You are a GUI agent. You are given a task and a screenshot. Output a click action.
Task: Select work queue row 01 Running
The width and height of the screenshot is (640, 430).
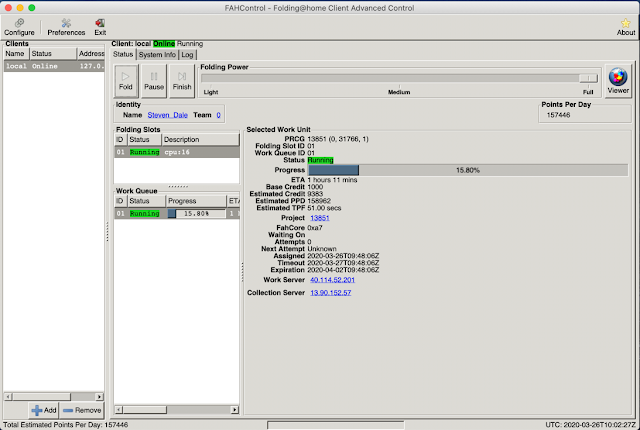tap(177, 213)
